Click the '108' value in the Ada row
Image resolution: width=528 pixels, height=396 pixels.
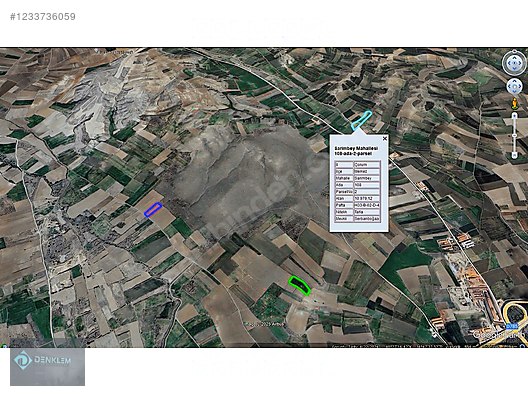pos(367,185)
